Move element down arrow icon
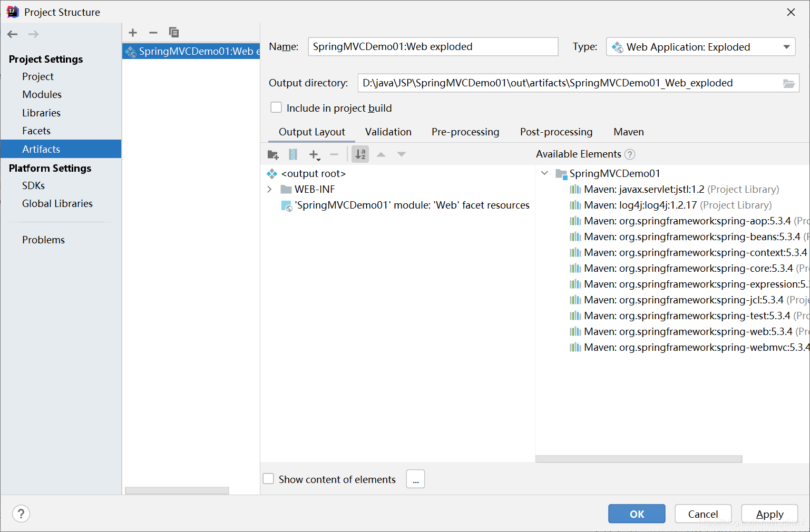The image size is (810, 532). [402, 154]
